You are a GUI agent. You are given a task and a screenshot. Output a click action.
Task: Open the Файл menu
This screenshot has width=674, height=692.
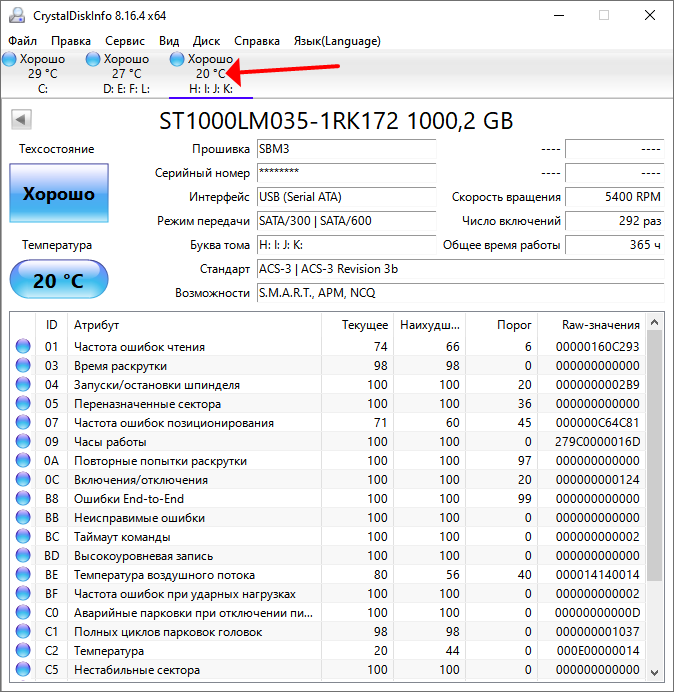point(23,41)
